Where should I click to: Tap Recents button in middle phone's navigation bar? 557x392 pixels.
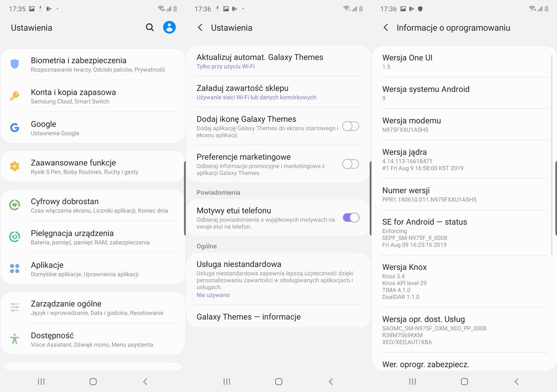pos(227,382)
